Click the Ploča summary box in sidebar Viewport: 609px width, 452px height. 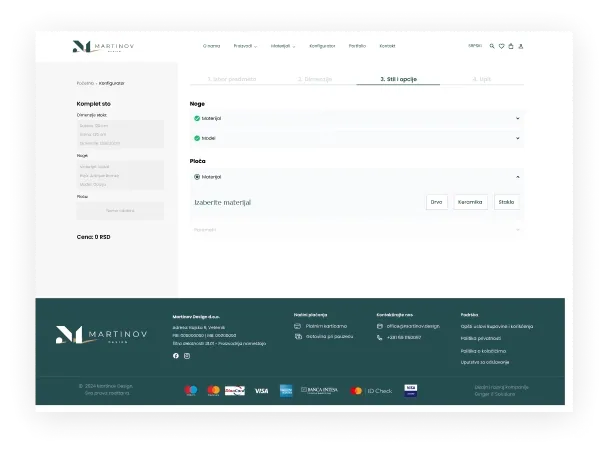120,211
